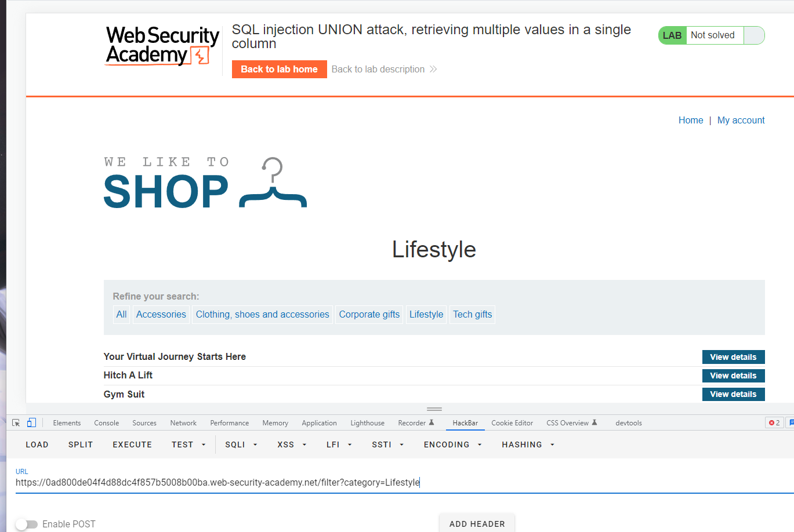Viewport: 794px width, 532px height.
Task: Click the DevTools error count badge
Action: (x=774, y=423)
